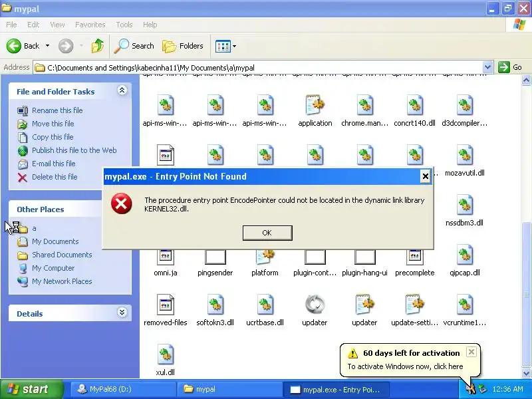Click the taskbar clock showing 12:36 AM
532x399 pixels.
(x=507, y=389)
